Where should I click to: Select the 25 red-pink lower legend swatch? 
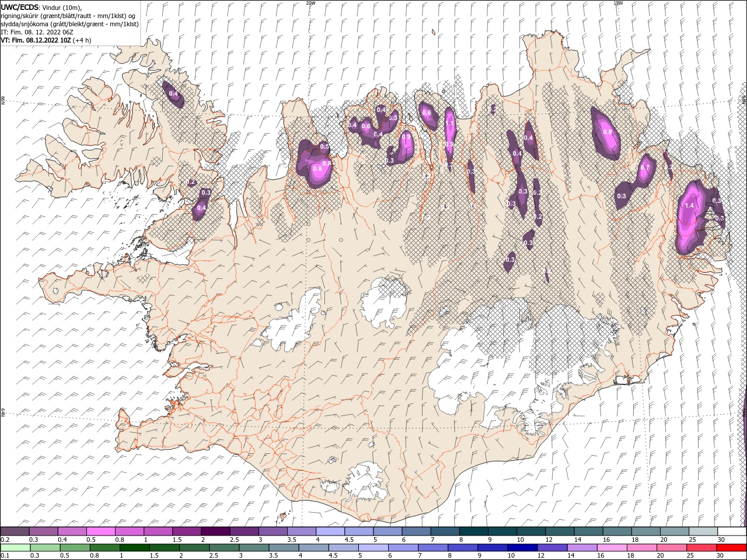point(701,548)
